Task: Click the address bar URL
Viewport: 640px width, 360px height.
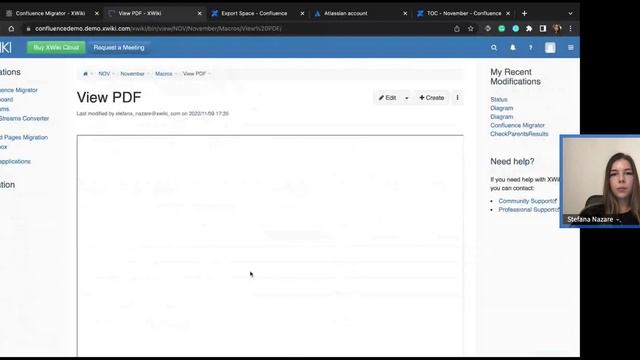Action: click(x=158, y=29)
